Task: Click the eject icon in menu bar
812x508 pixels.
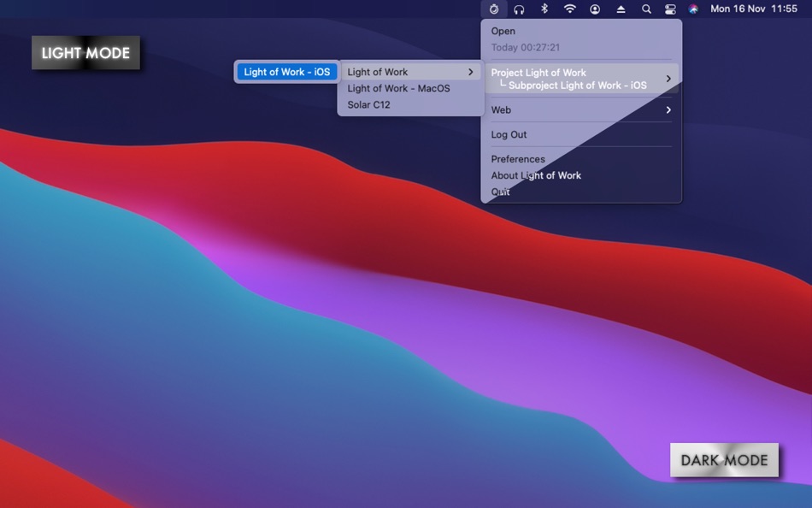Action: [621, 9]
